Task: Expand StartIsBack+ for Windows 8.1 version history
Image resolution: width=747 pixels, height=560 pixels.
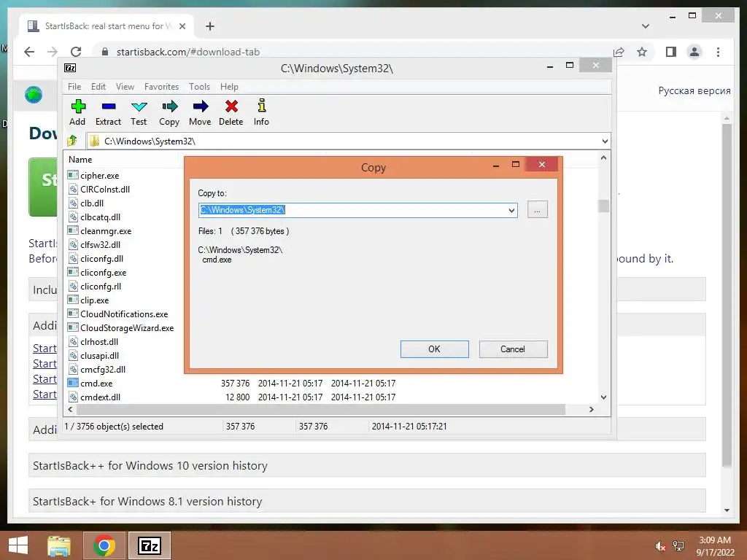Action: click(367, 501)
